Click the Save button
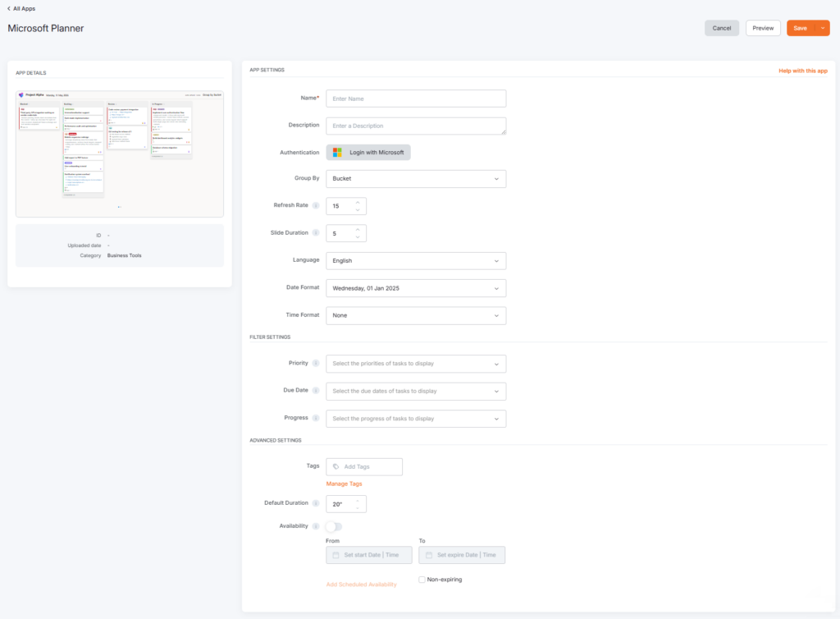Viewport: 840px width, 619px height. 801,29
